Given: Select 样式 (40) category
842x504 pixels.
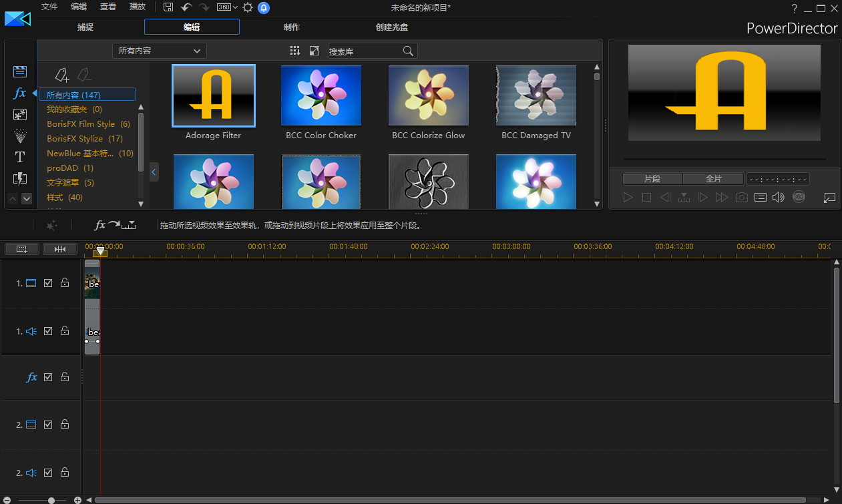Looking at the screenshot, I should (65, 198).
